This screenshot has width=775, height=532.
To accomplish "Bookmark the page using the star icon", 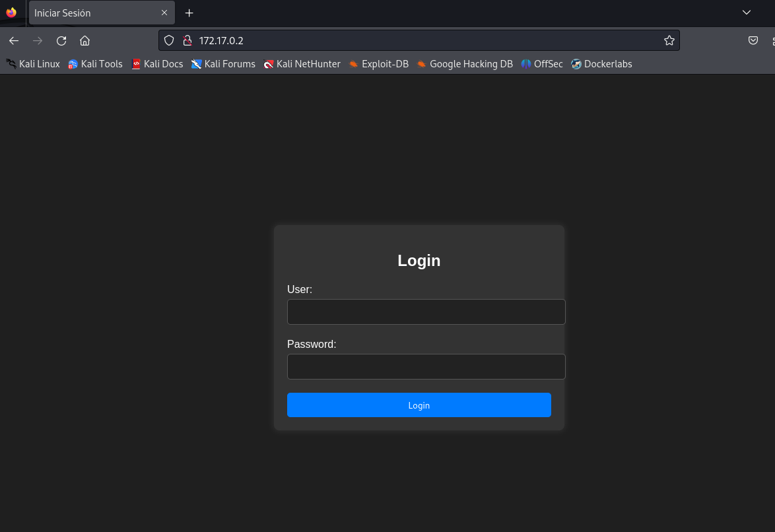I will point(669,40).
